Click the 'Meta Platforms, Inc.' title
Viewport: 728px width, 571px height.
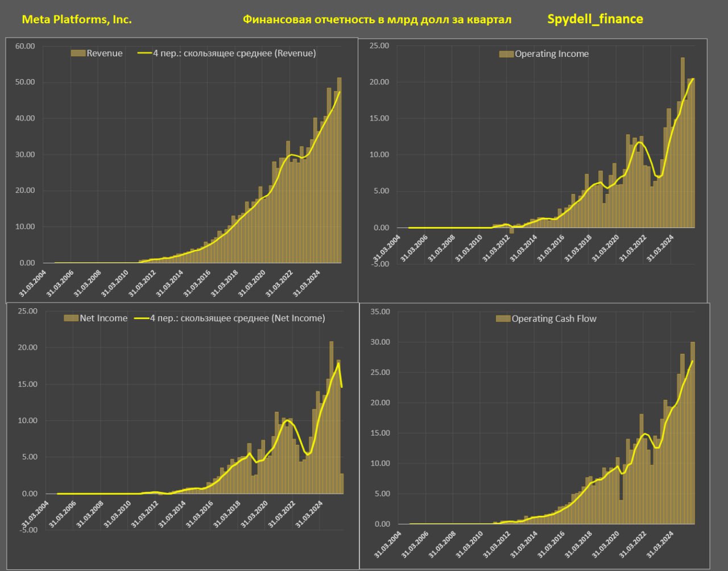(77, 19)
